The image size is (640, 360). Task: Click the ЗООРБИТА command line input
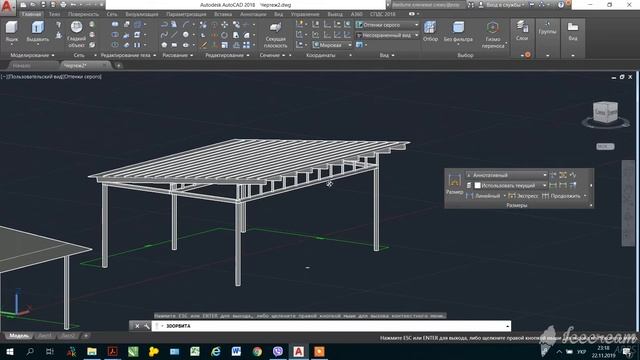coord(331,326)
